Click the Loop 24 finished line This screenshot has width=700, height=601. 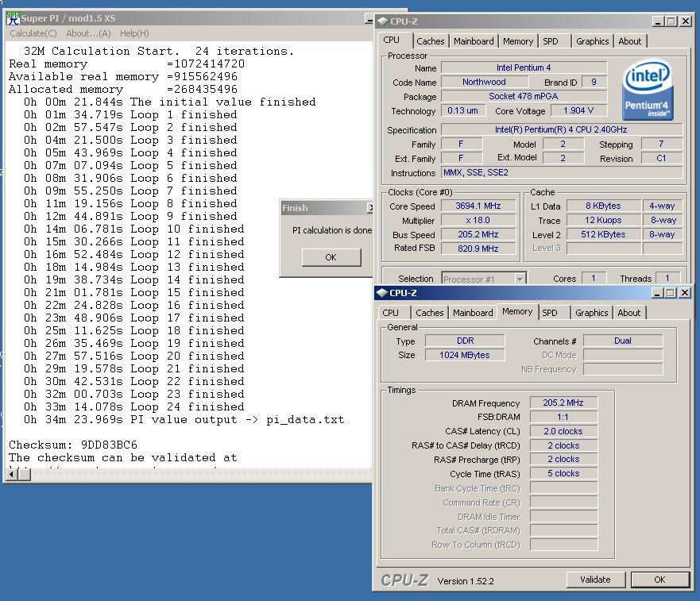point(134,407)
